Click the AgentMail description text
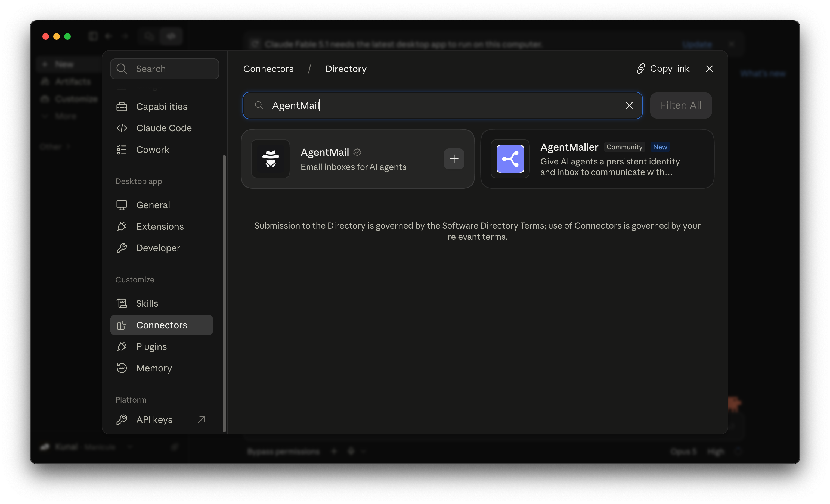The image size is (830, 504). click(353, 167)
